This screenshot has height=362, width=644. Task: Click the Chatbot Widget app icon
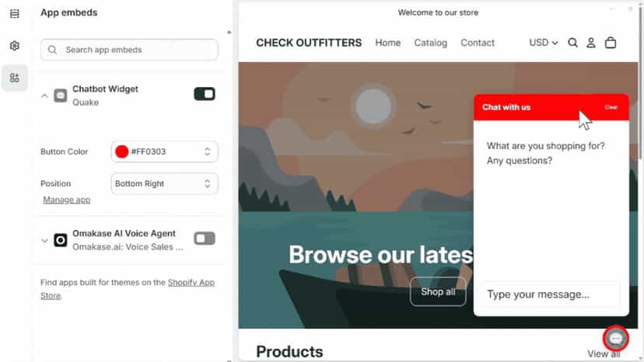tap(61, 96)
